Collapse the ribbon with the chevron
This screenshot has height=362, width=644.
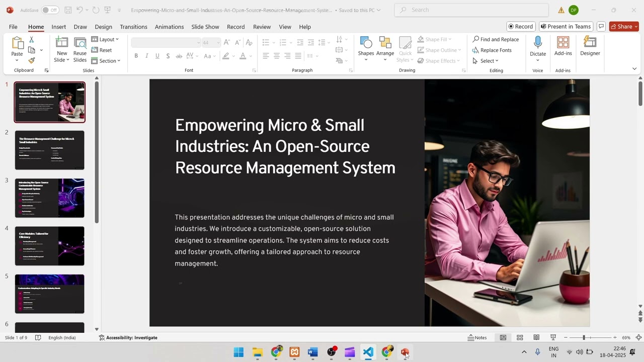[634, 69]
